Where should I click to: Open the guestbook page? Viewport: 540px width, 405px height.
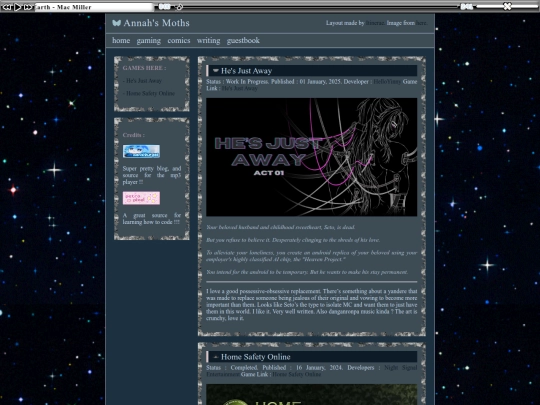click(x=243, y=41)
